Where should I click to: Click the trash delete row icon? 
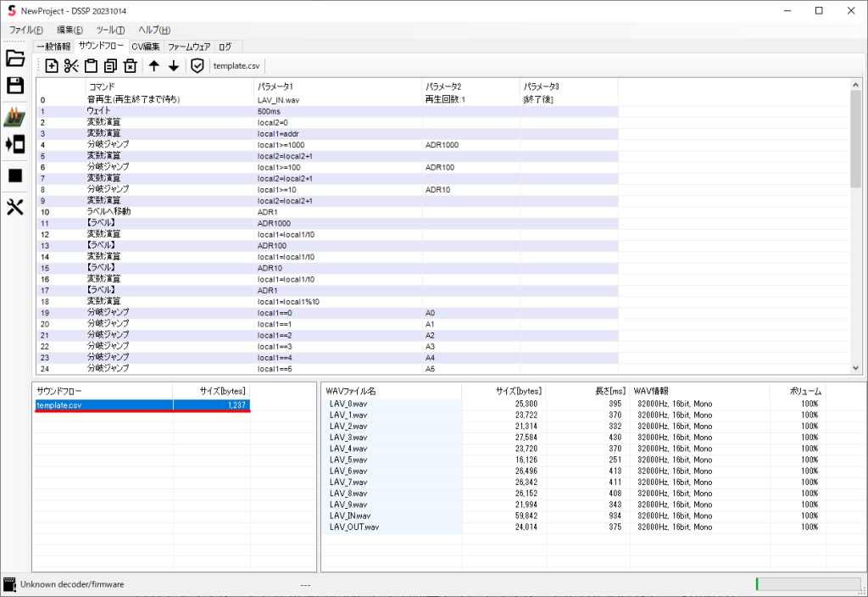click(130, 66)
